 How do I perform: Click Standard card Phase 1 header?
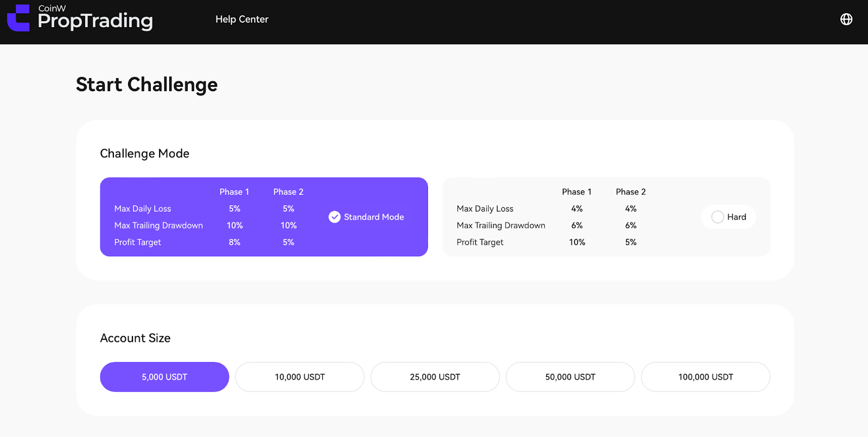click(x=234, y=192)
